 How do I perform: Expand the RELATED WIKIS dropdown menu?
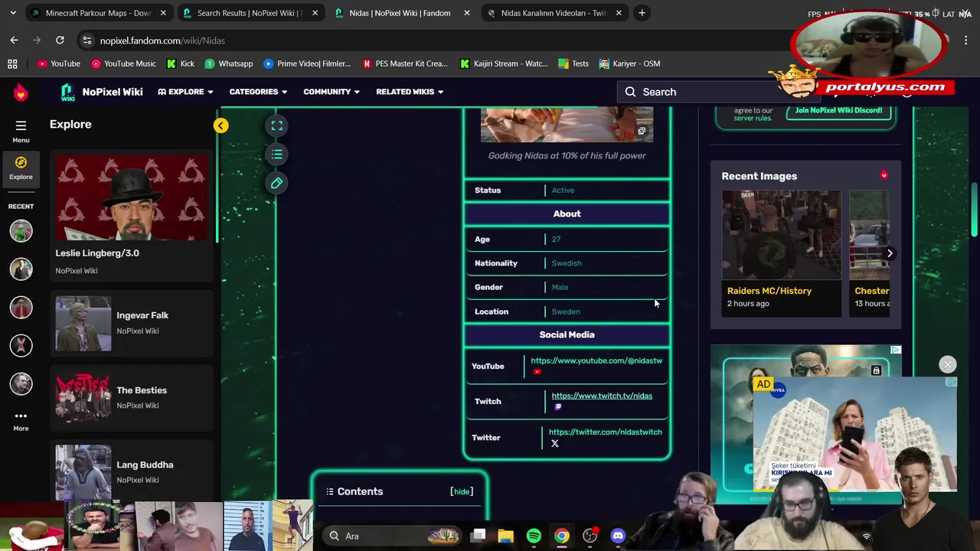click(410, 92)
